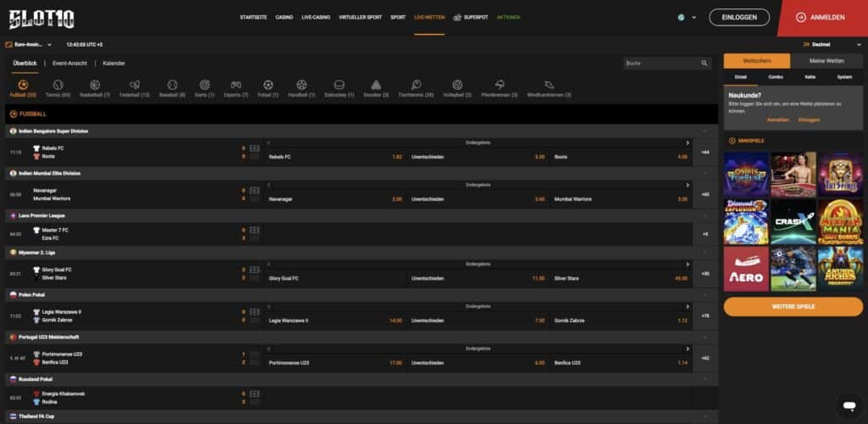Select the Darts sport icon
868x424 pixels.
(x=204, y=86)
